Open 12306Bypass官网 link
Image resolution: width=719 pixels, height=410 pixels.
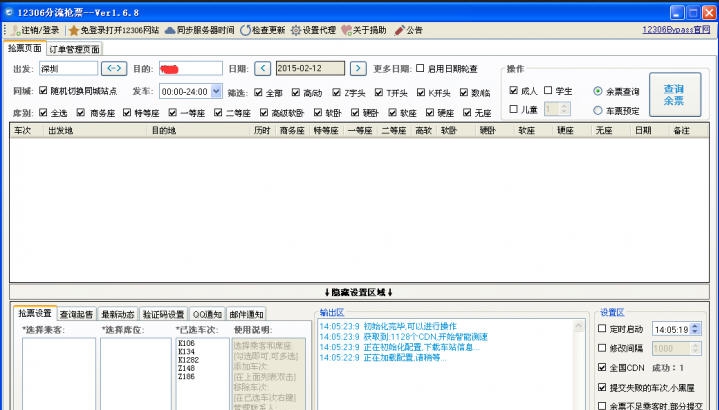676,30
